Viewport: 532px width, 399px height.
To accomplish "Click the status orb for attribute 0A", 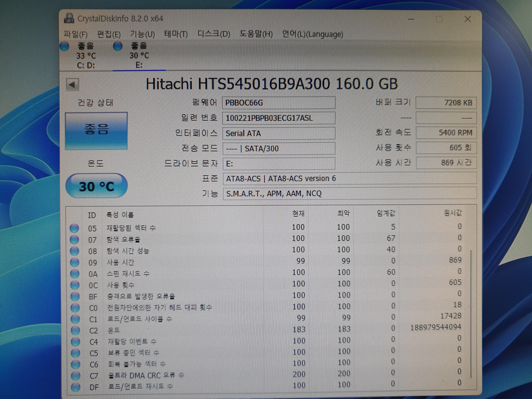I will point(75,274).
